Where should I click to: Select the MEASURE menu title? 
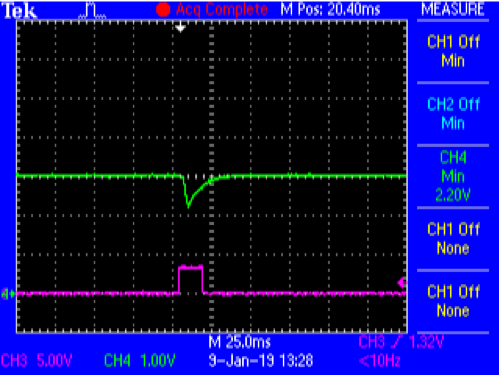[x=453, y=9]
